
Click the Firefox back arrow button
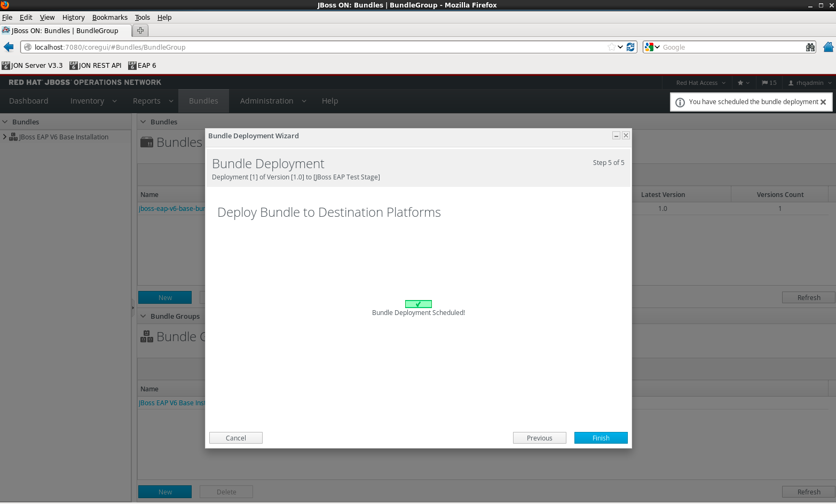point(9,47)
